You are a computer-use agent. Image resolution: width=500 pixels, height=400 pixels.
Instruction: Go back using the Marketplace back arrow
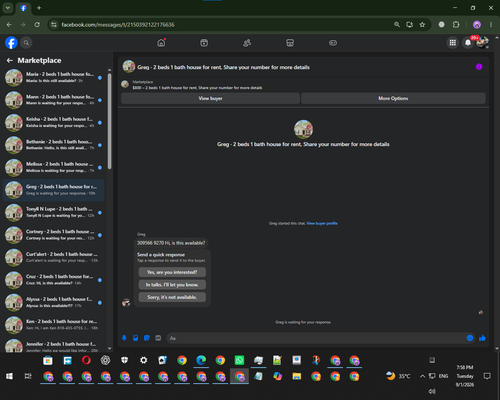click(10, 60)
